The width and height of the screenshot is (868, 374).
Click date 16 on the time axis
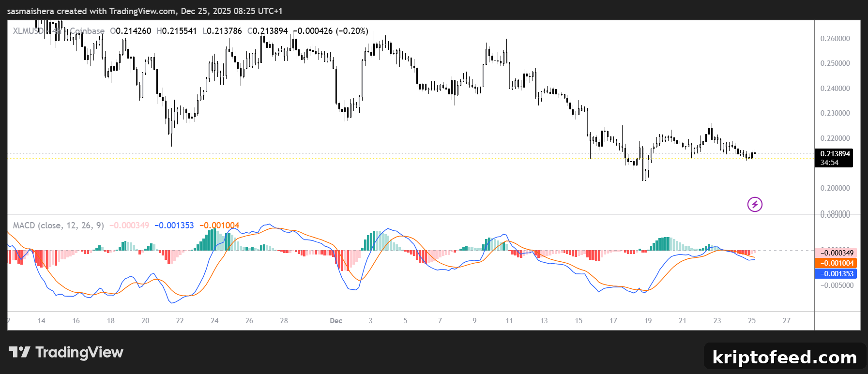[x=76, y=321]
